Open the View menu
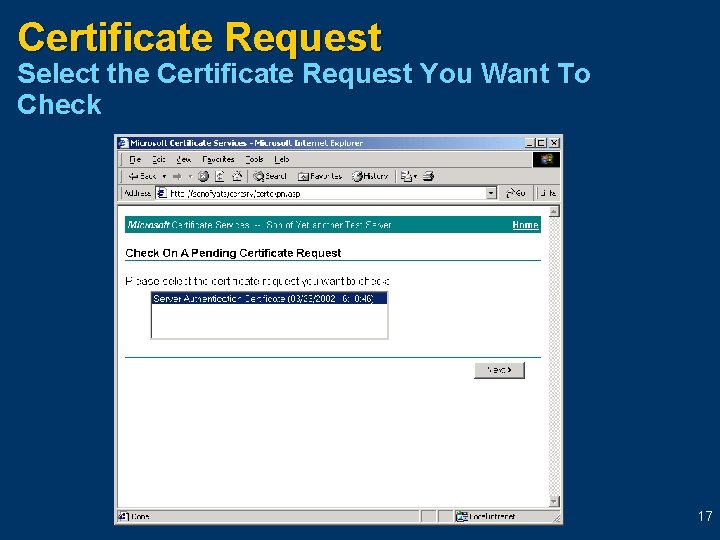Screen dimensions: 720x540 [x=184, y=159]
